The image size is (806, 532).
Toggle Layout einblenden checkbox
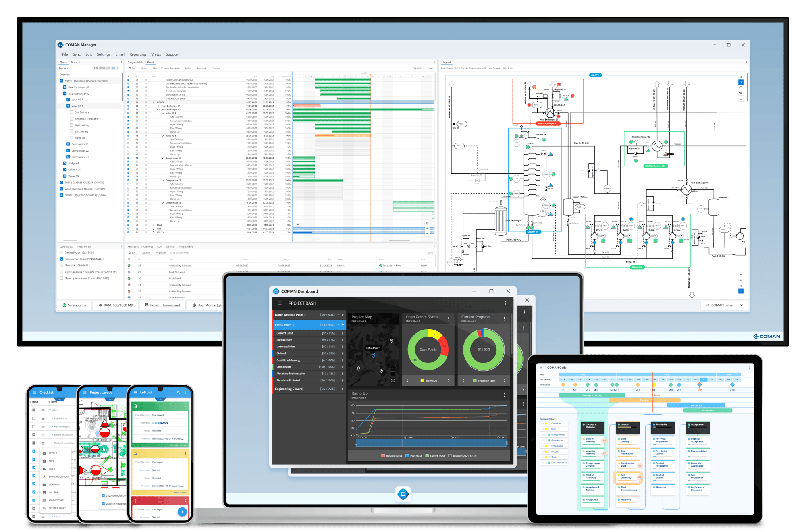(x=103, y=495)
